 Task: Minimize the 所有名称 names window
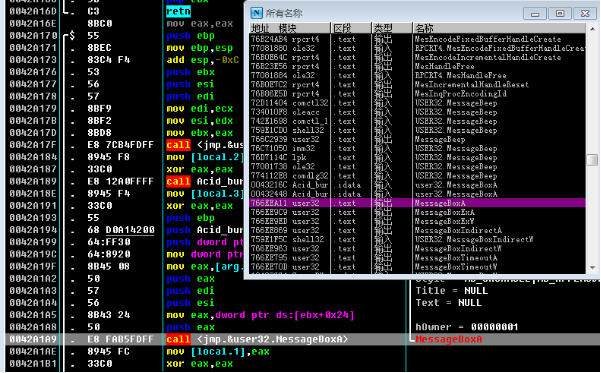click(x=535, y=13)
